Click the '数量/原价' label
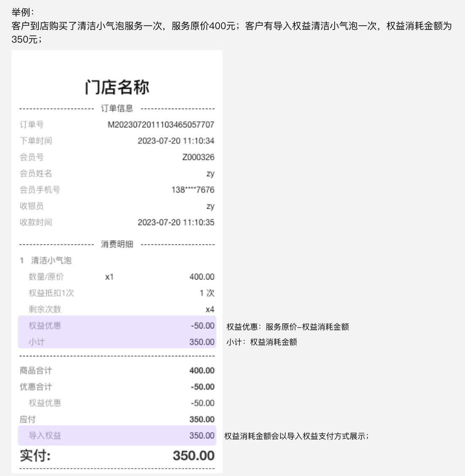465x476 pixels. [x=46, y=277]
